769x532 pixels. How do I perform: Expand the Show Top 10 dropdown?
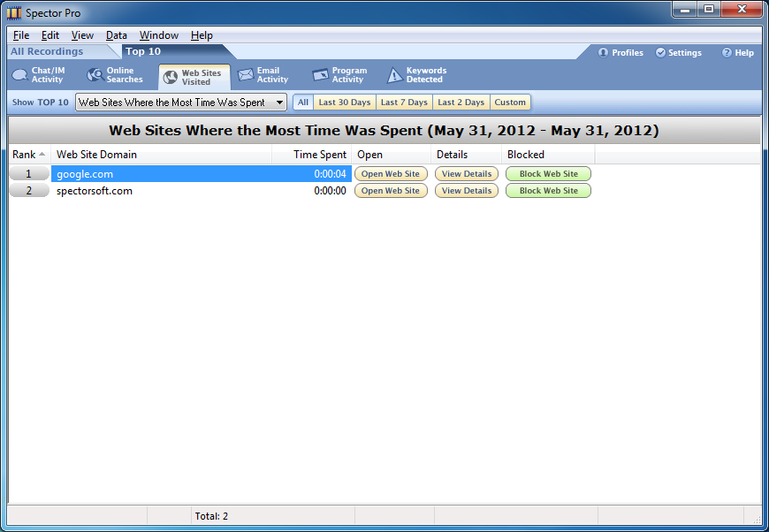(279, 103)
